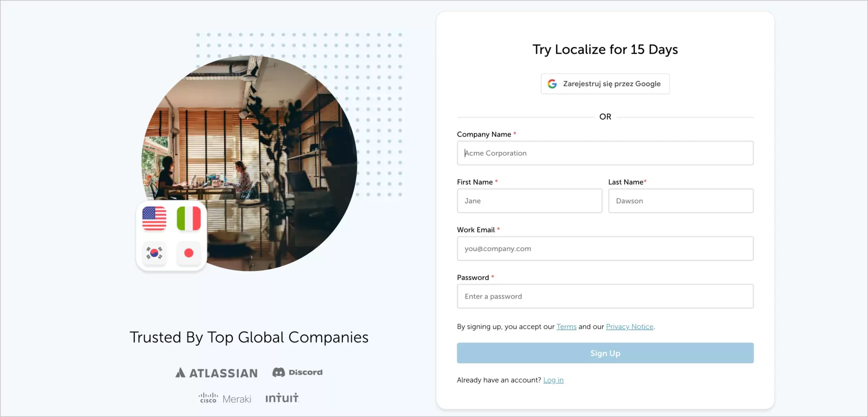The width and height of the screenshot is (868, 417).
Task: Select the Italian flag icon
Action: [x=188, y=218]
